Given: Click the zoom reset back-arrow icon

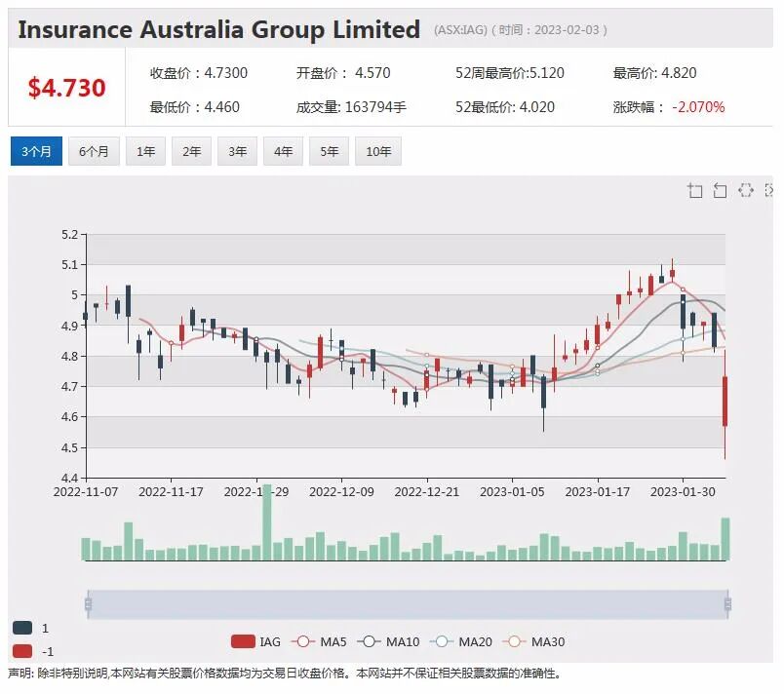Looking at the screenshot, I should (x=720, y=190).
